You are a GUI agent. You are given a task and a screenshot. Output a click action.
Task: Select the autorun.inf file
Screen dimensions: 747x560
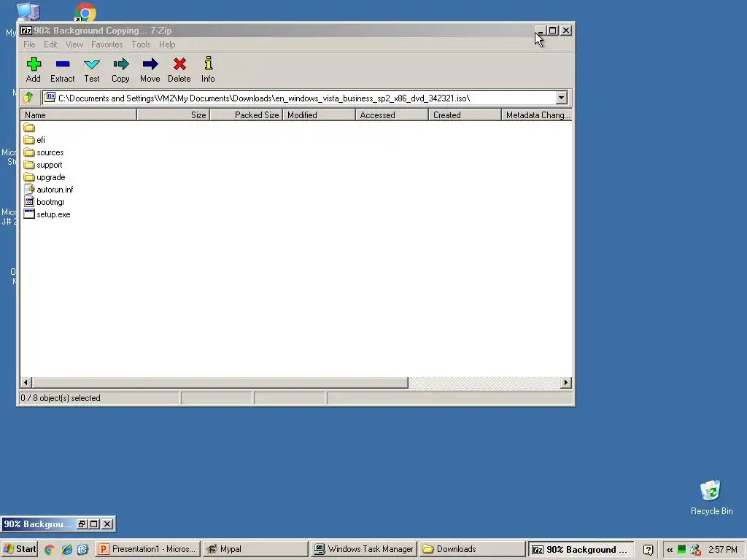pos(49,190)
